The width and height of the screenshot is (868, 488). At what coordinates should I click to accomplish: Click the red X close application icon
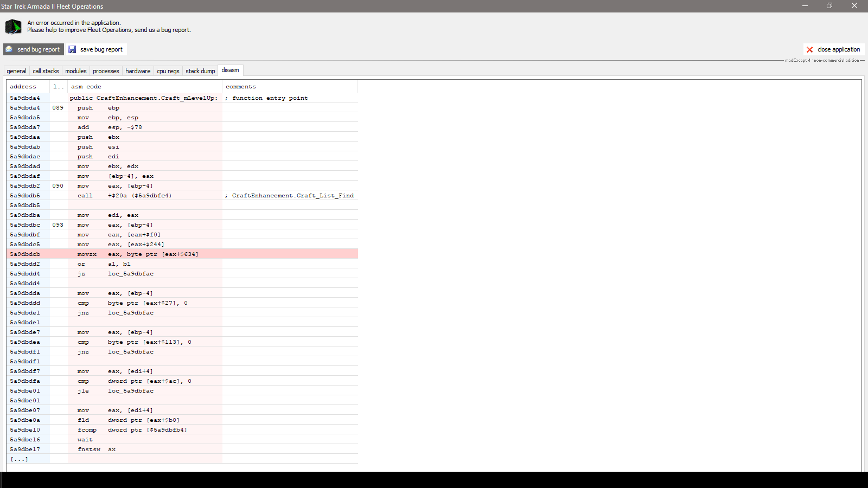[810, 49]
